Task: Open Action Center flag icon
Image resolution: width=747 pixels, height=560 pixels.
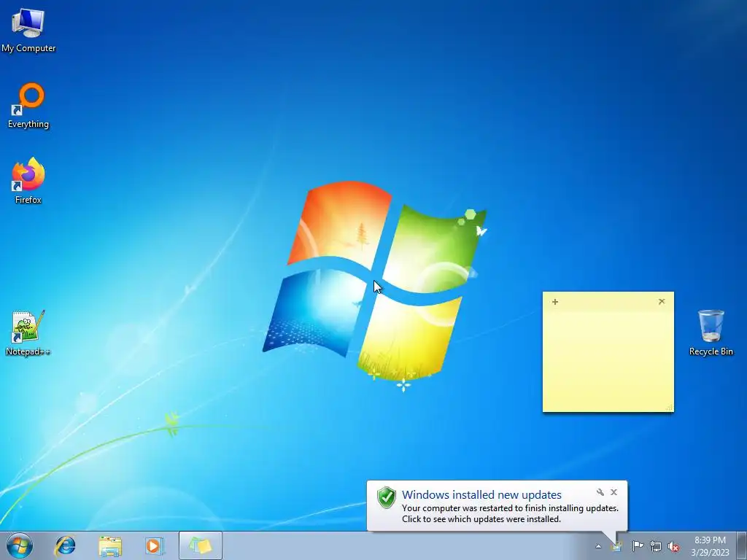Action: pyautogui.click(x=638, y=546)
